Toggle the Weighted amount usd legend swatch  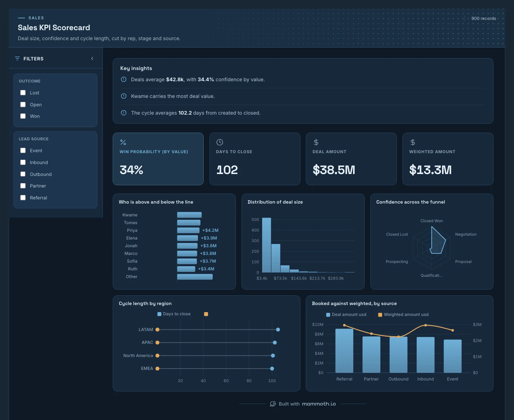(380, 315)
